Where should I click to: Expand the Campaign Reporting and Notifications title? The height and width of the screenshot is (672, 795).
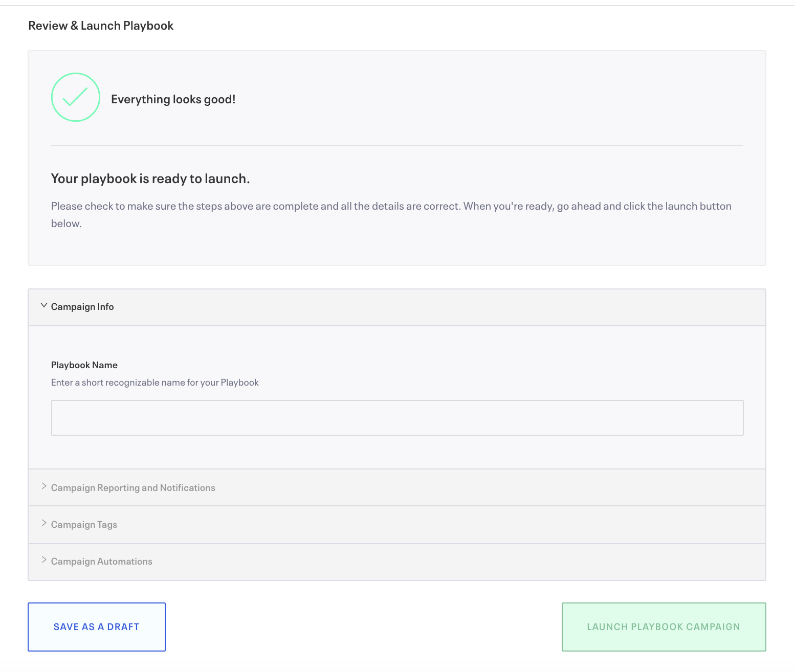click(133, 488)
